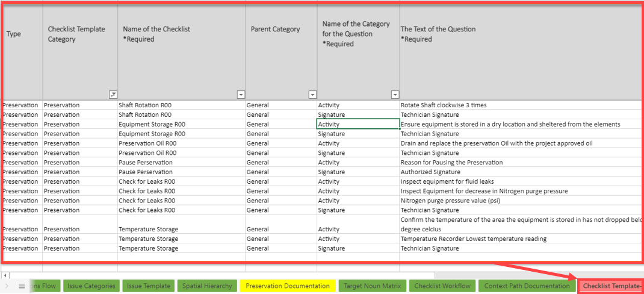Switch to the Preservation Documentation sheet tab
644x294 pixels.
point(288,286)
